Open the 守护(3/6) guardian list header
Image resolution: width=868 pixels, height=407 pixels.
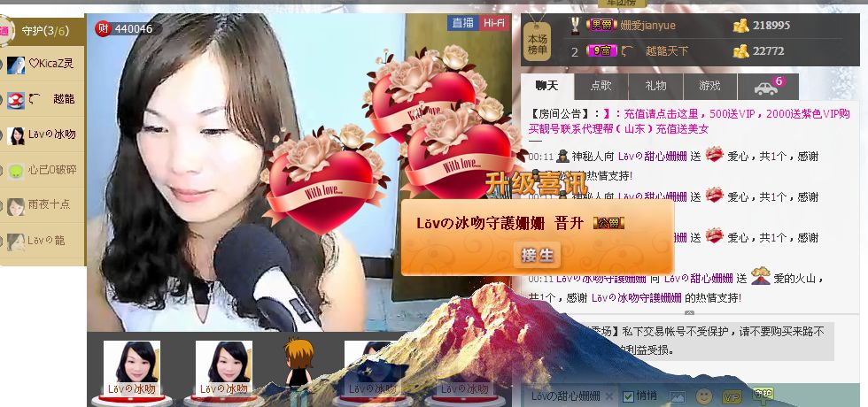pos(45,30)
